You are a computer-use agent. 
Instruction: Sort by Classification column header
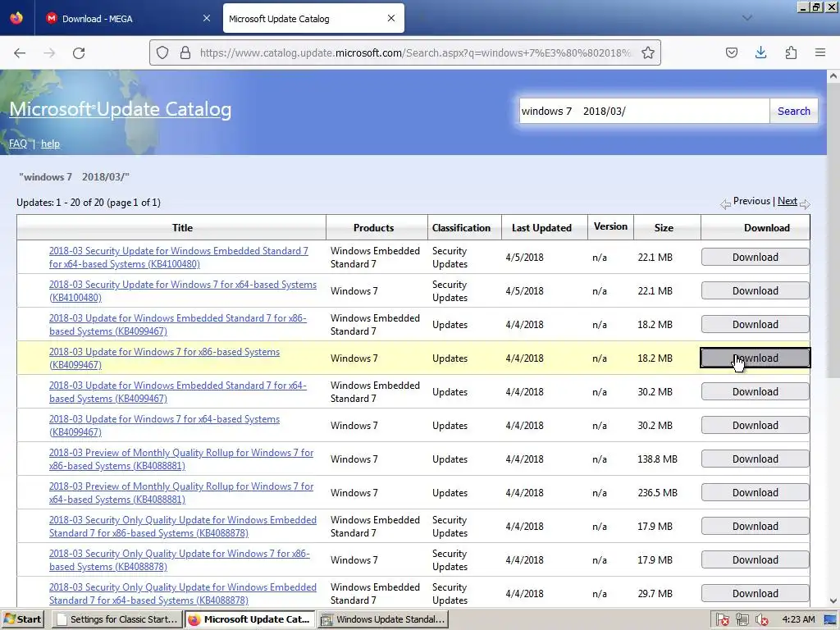tap(461, 228)
